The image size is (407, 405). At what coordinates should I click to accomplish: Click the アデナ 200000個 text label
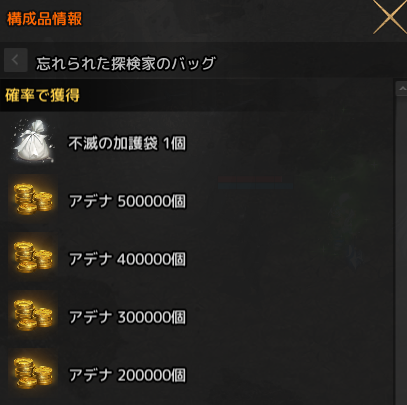point(127,375)
